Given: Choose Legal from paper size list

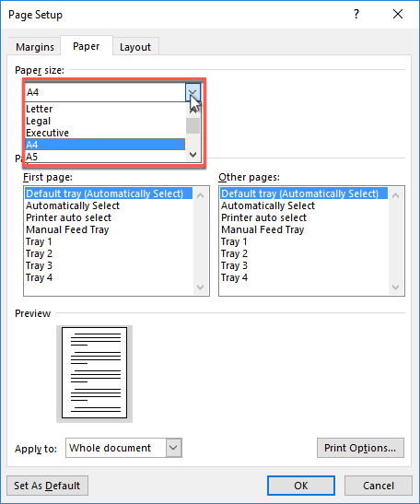Looking at the screenshot, I should click(x=105, y=121).
